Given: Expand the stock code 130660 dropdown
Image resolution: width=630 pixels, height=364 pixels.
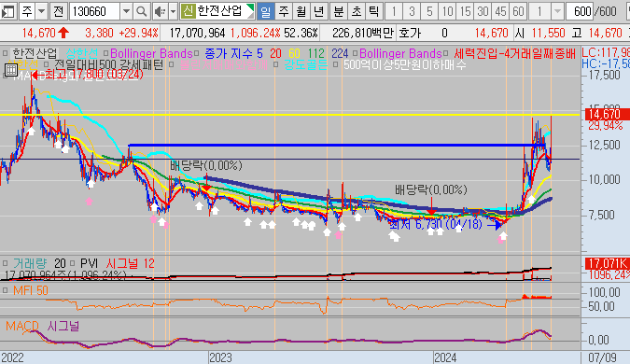Looking at the screenshot, I should pyautogui.click(x=126, y=11).
